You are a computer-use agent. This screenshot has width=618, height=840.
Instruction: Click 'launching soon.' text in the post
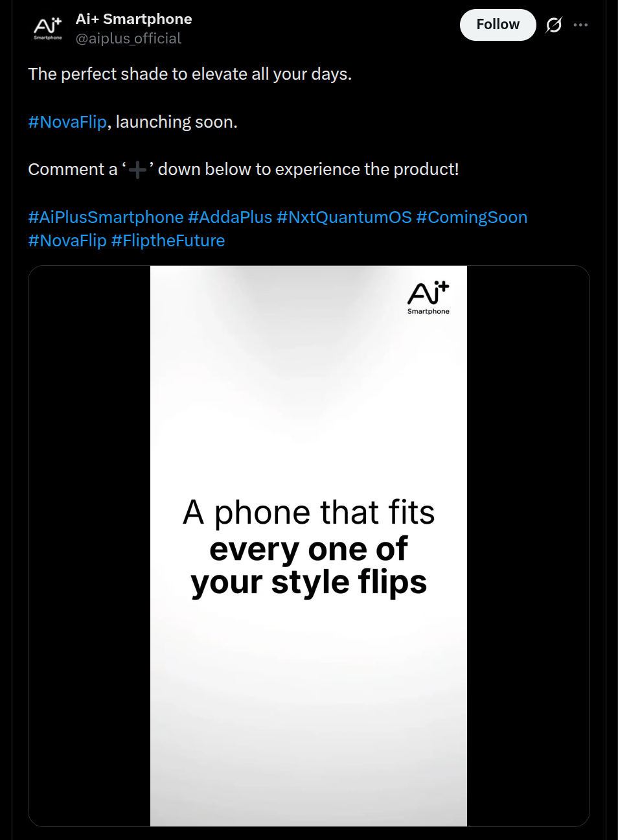pyautogui.click(x=176, y=122)
